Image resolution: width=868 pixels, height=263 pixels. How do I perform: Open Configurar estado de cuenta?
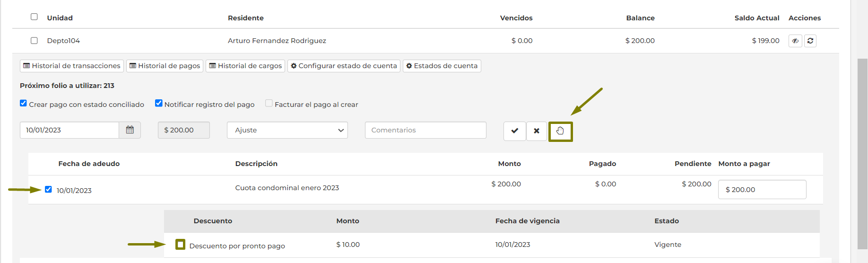tap(344, 66)
